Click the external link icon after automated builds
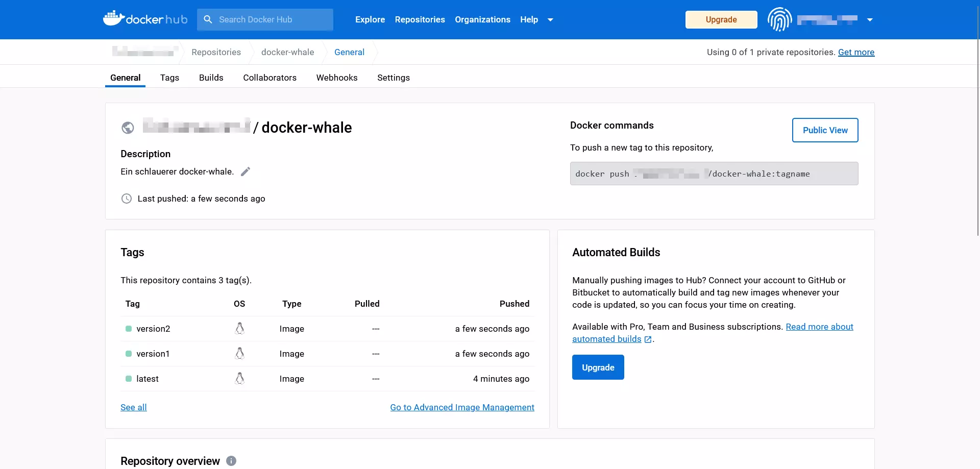The width and height of the screenshot is (980, 469). 648,339
